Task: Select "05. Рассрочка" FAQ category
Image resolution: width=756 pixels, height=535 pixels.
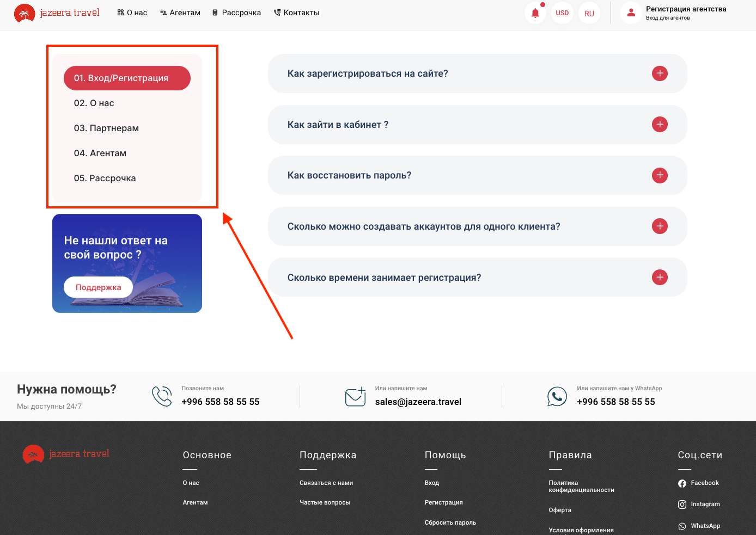Action: pos(105,179)
